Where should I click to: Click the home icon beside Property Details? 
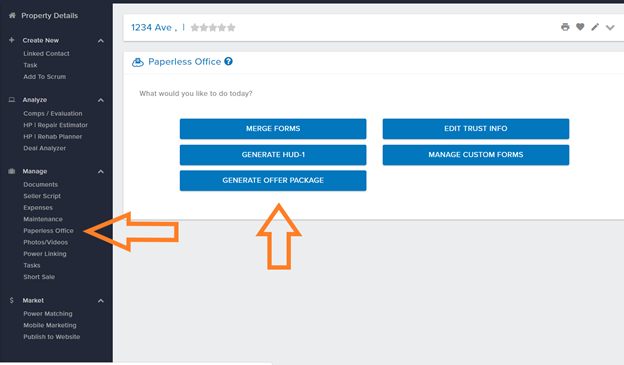click(x=12, y=16)
